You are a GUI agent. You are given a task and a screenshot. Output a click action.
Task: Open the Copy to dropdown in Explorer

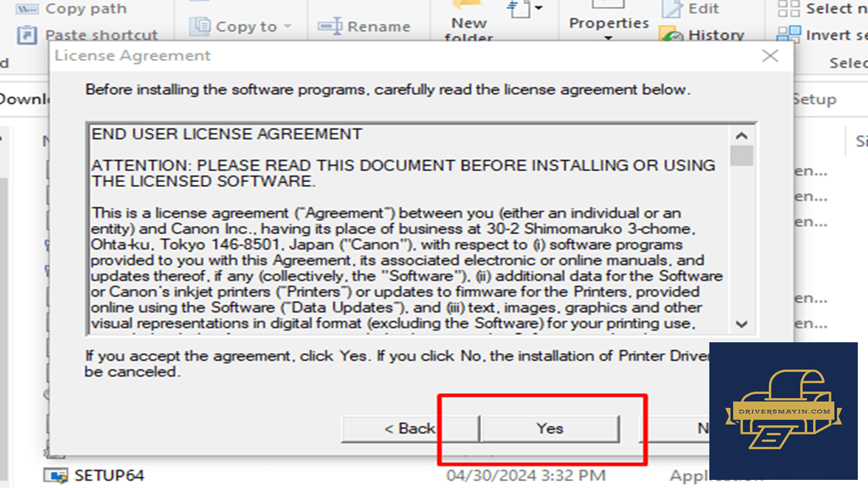(241, 26)
